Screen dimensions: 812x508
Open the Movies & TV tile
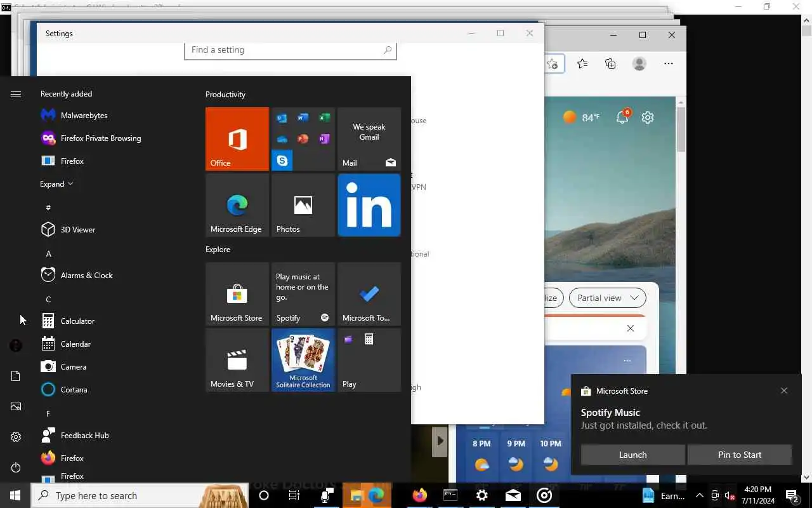click(x=237, y=360)
